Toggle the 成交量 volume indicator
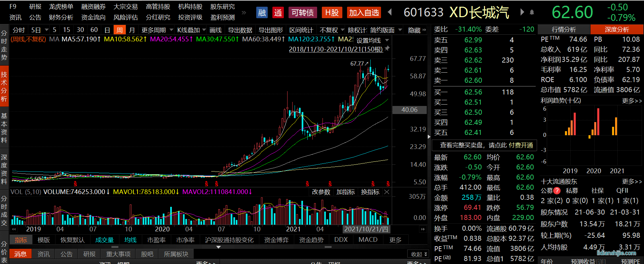 coord(104,240)
